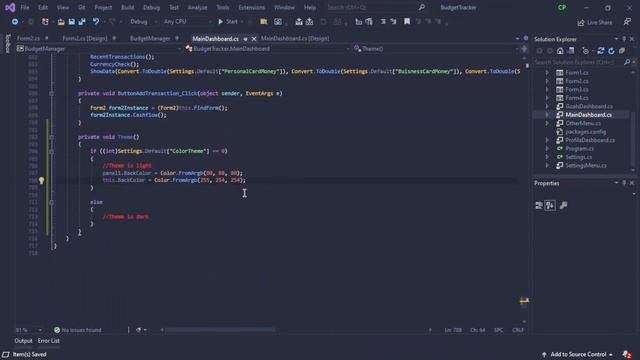Collapse the else block outline

pos(51,202)
